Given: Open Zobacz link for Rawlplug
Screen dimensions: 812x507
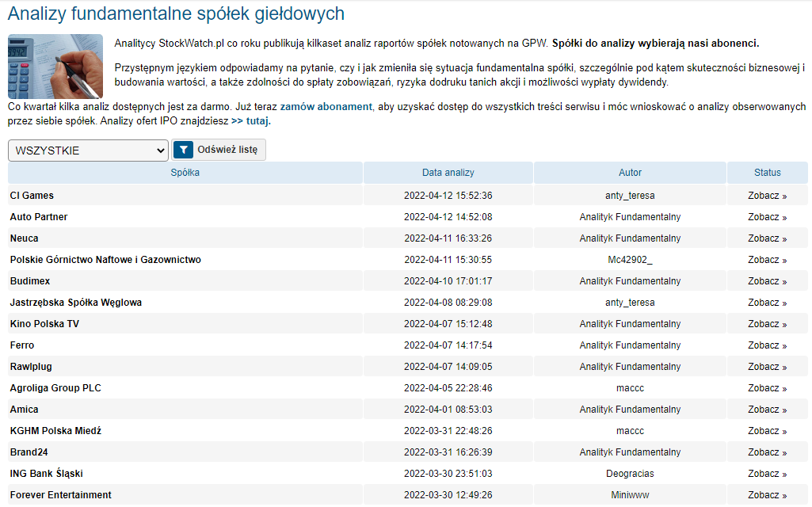Looking at the screenshot, I should pyautogui.click(x=767, y=367).
